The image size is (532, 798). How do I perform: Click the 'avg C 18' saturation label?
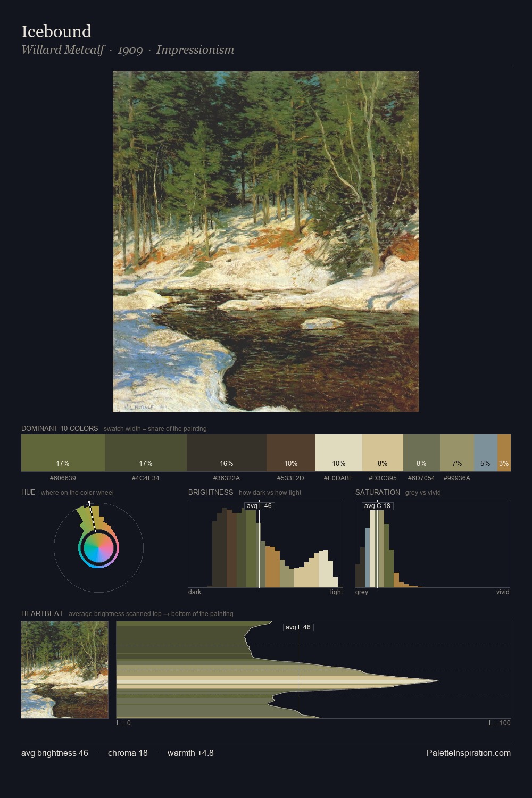click(377, 506)
